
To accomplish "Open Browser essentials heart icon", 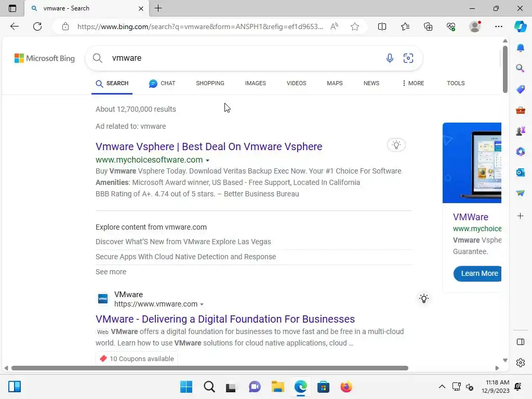I will click(451, 26).
